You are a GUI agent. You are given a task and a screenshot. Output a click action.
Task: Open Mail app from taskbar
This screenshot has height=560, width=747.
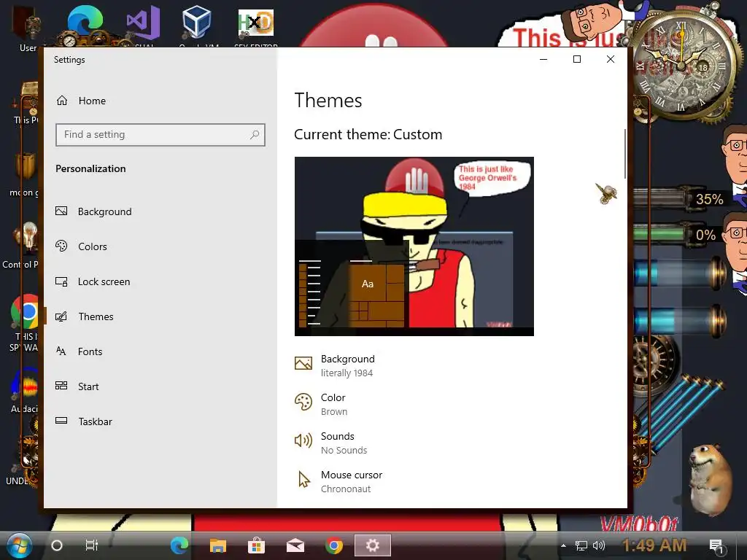coord(295,545)
